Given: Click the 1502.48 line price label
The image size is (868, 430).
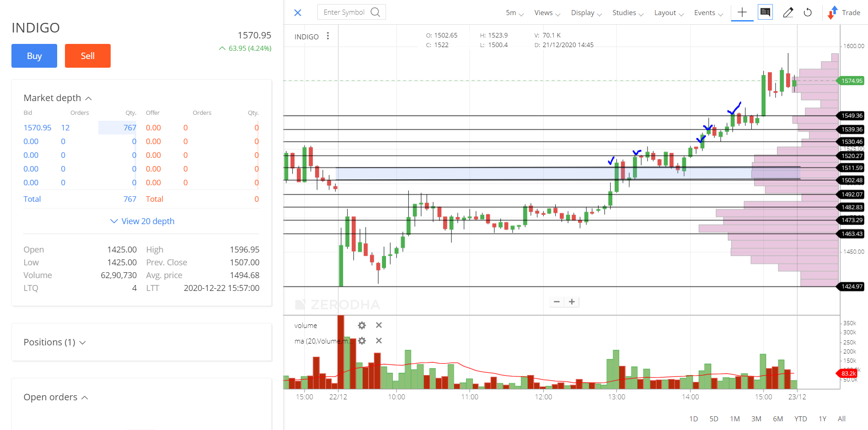Looking at the screenshot, I should tap(851, 180).
